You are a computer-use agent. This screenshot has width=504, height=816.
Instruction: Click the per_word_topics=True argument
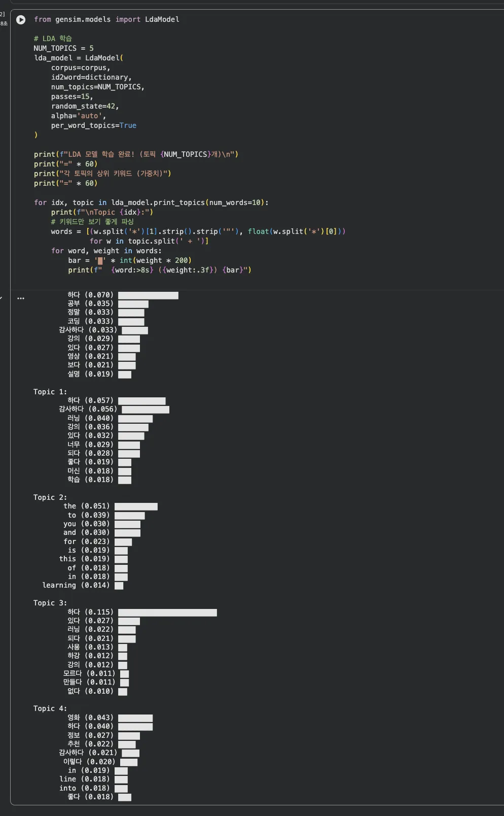click(x=93, y=125)
